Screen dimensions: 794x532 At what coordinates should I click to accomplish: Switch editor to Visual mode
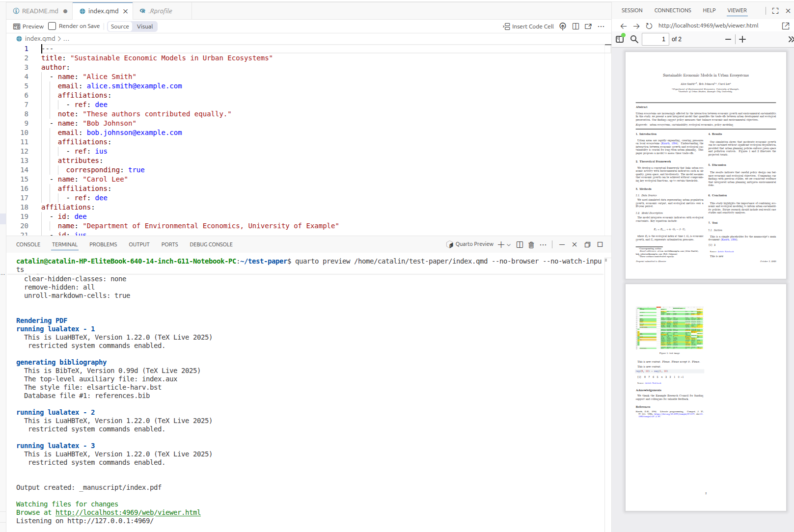click(x=145, y=27)
